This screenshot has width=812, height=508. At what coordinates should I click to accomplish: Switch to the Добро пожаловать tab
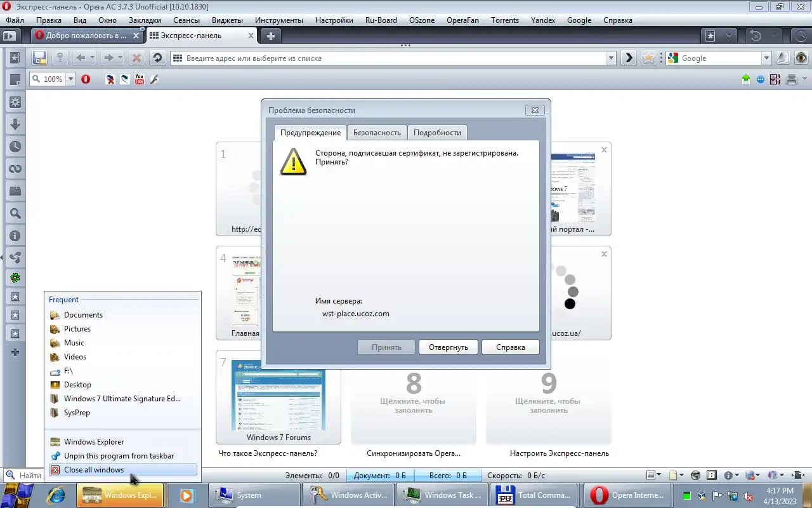[87, 36]
